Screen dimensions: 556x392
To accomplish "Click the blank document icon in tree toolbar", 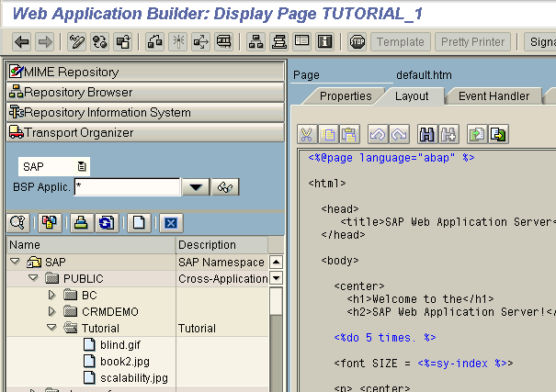I will coord(139,223).
